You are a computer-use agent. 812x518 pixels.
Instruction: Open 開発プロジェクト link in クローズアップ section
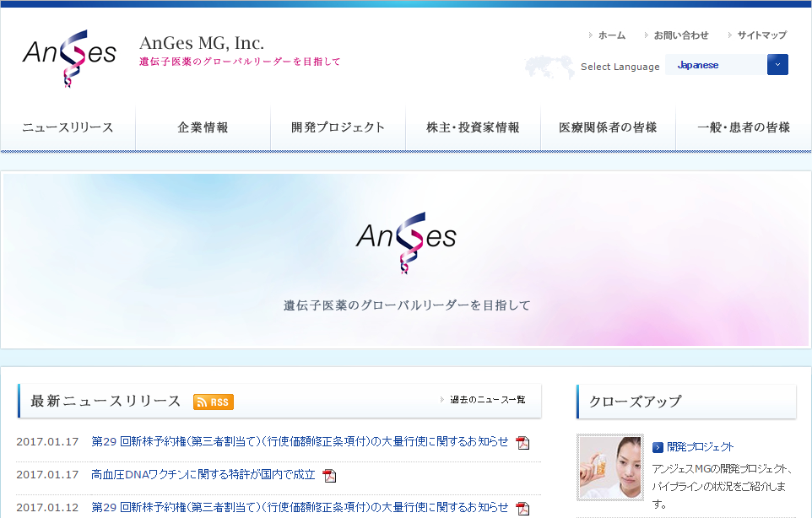coord(700,446)
